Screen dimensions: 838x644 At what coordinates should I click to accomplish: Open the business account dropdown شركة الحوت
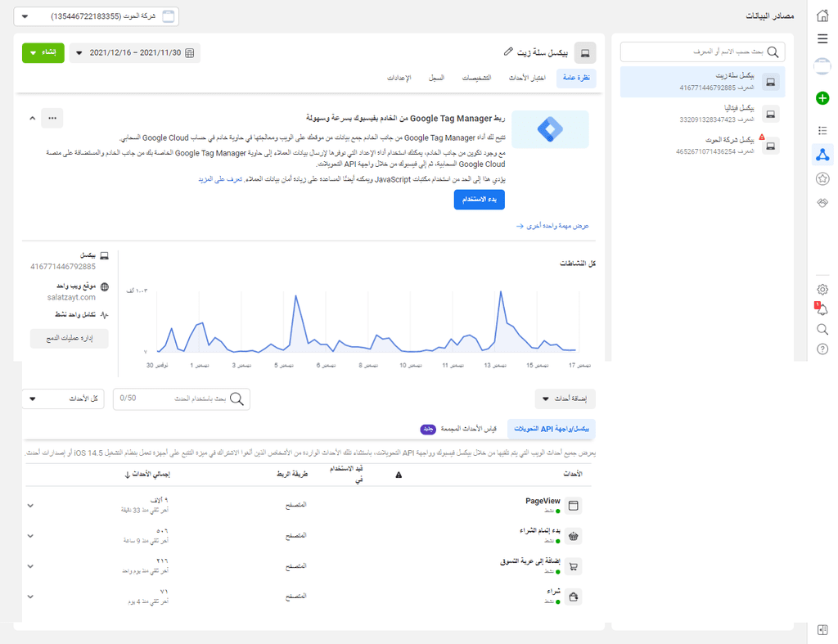97,16
